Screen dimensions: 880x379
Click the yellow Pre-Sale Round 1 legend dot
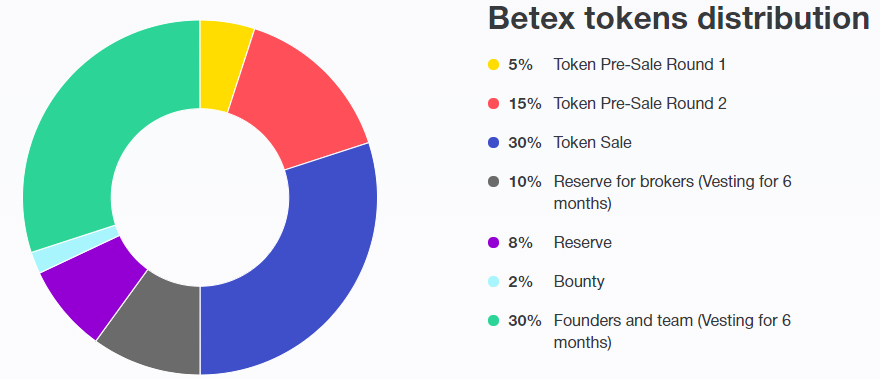pyautogui.click(x=493, y=65)
